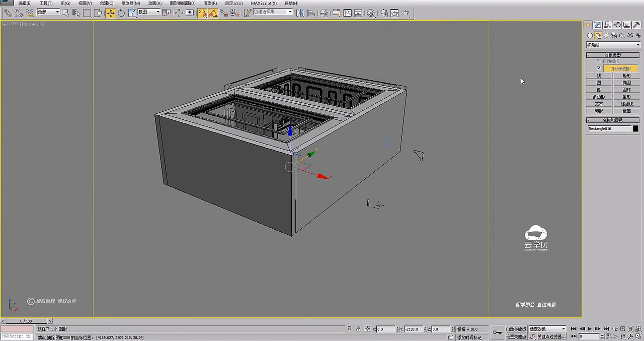The image size is (644, 341).
Task: Click Select and Manipulate icon
Action: coord(179,13)
